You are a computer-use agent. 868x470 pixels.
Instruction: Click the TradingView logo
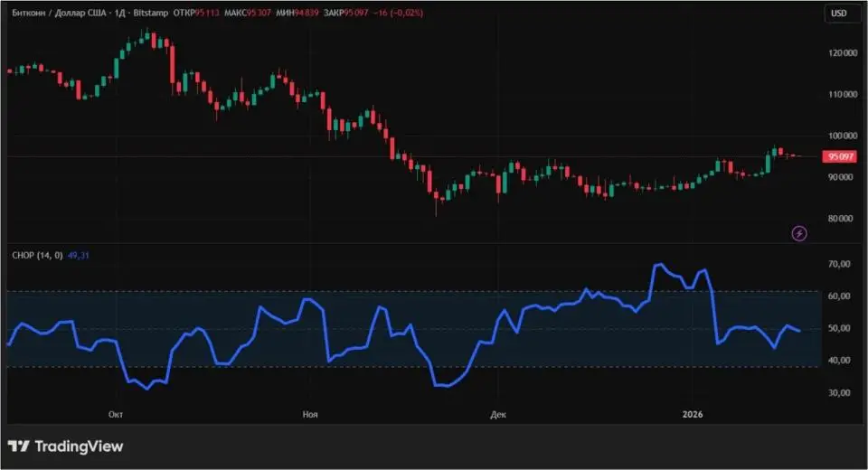pyautogui.click(x=65, y=446)
